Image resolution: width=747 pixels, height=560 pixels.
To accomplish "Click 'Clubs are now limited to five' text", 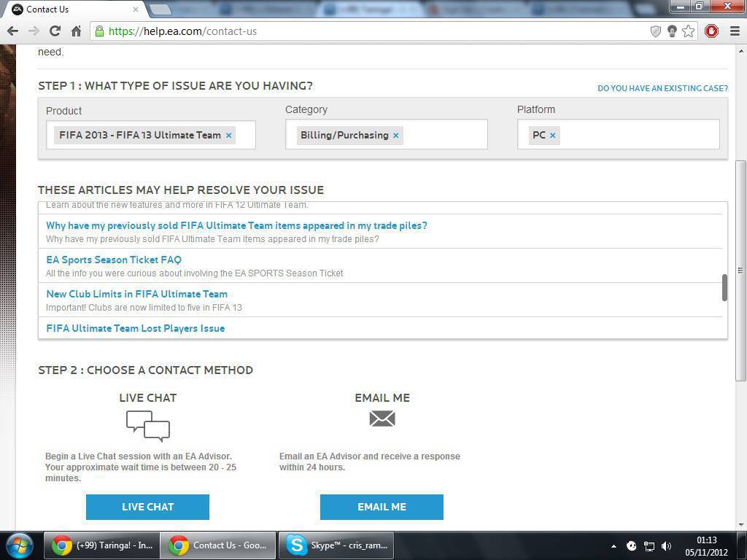I will click(144, 308).
